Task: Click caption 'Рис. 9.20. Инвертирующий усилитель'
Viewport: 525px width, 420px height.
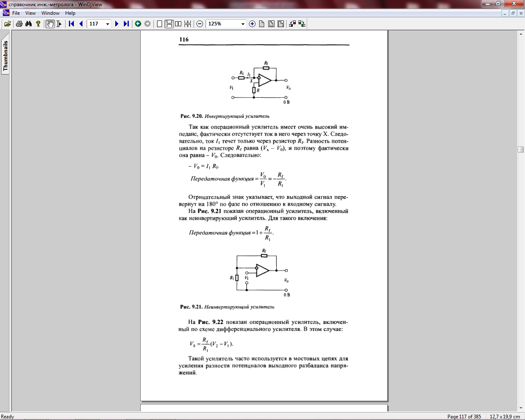Action: [x=225, y=116]
